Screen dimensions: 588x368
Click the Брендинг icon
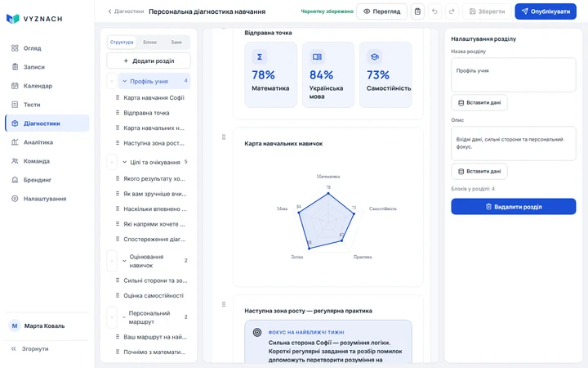[15, 179]
